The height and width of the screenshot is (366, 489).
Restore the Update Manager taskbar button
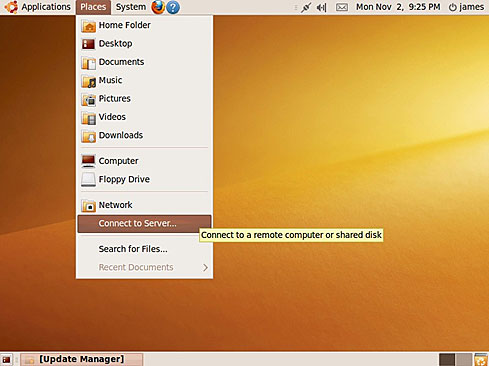pyautogui.click(x=82, y=359)
